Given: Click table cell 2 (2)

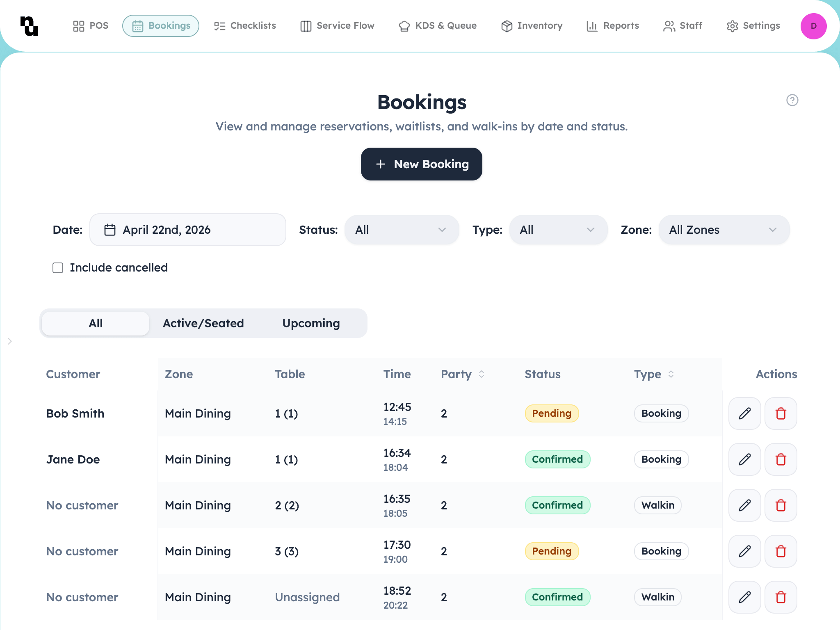Looking at the screenshot, I should (x=287, y=505).
